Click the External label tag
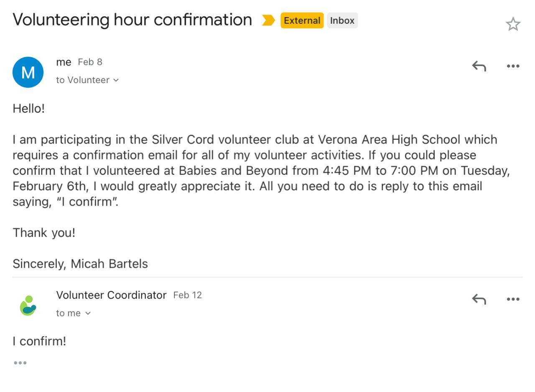The width and height of the screenshot is (535, 392). click(x=302, y=20)
